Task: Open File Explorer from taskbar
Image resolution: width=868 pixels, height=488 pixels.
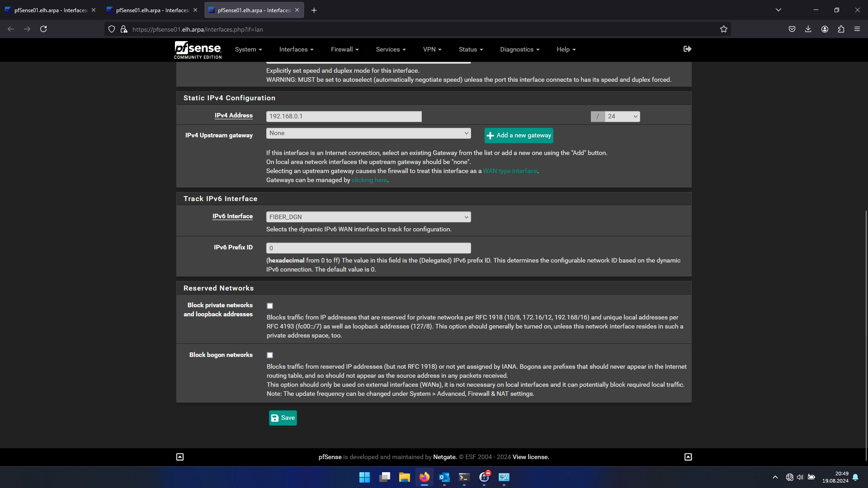Action: click(404, 477)
